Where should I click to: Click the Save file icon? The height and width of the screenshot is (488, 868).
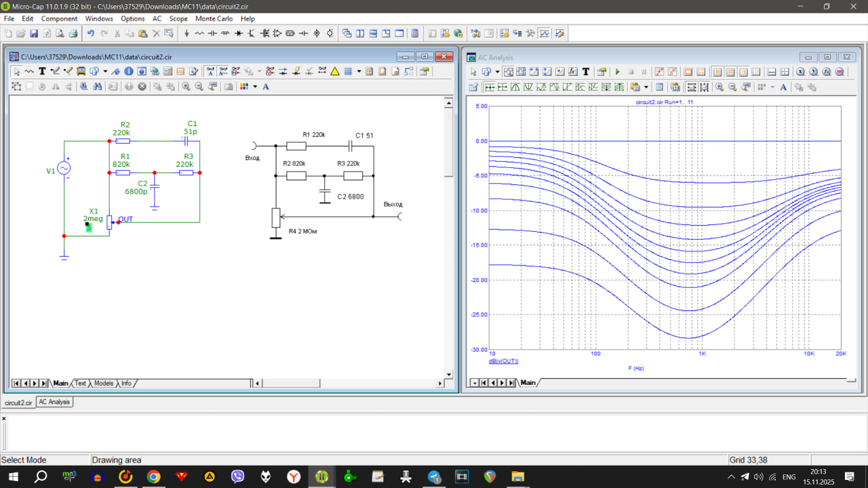(x=33, y=33)
